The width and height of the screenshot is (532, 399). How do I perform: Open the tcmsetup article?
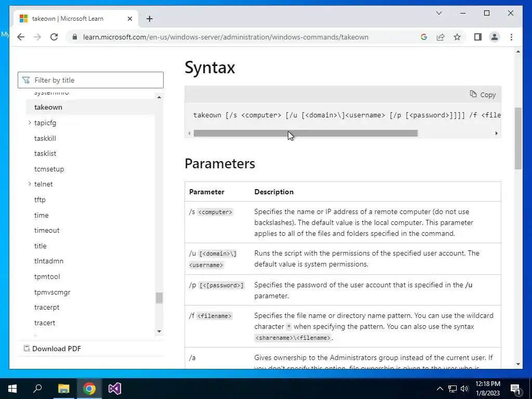click(x=49, y=169)
